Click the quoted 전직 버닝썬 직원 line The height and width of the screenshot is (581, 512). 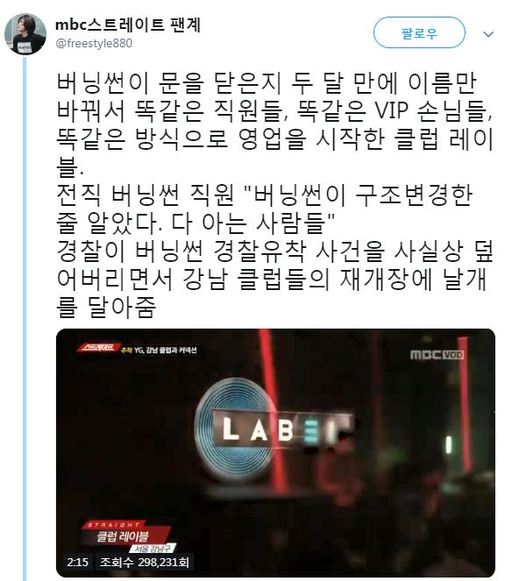pos(265,208)
